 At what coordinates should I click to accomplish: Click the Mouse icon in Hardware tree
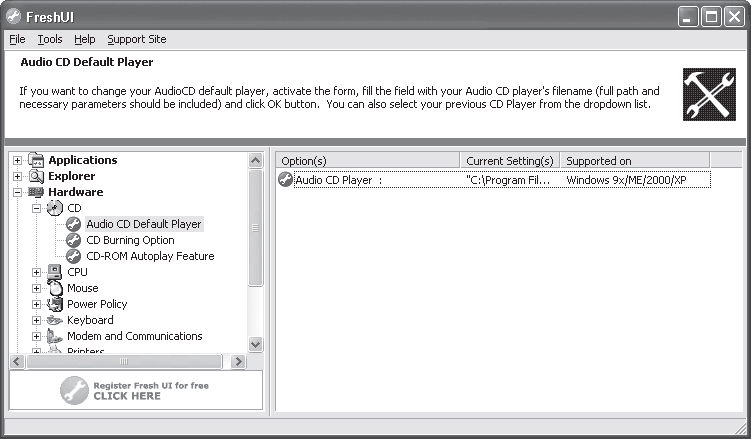pos(55,288)
